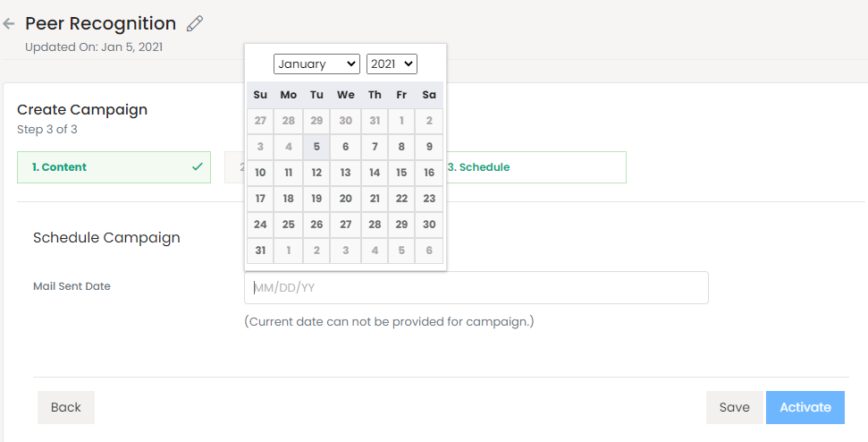Open the year dropdown showing 2021
The image size is (868, 442).
[x=392, y=64]
